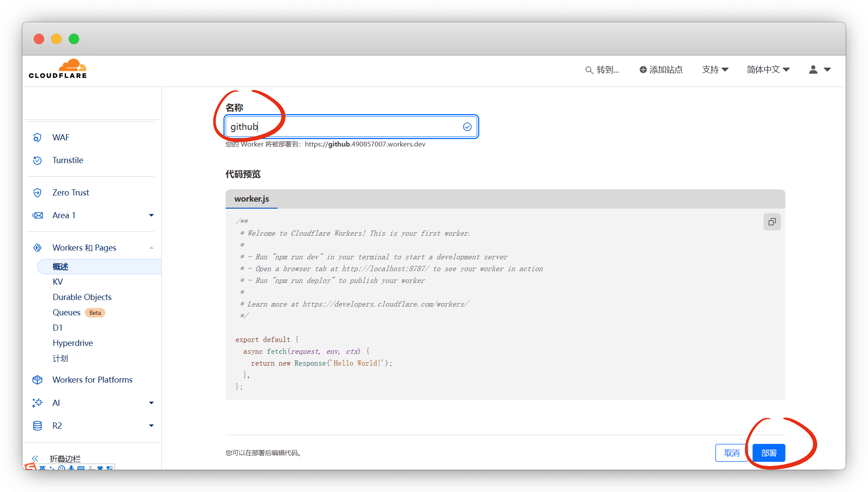
Task: Open the 简体中文 language dropdown
Action: tap(768, 70)
